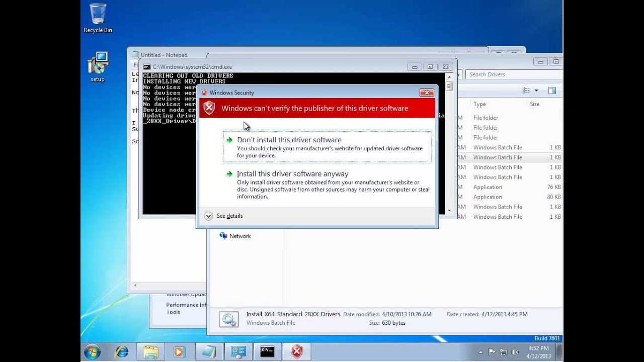This screenshot has height=362, width=644.
Task: Open view options dropdown arrow in Explorer
Action: click(536, 90)
